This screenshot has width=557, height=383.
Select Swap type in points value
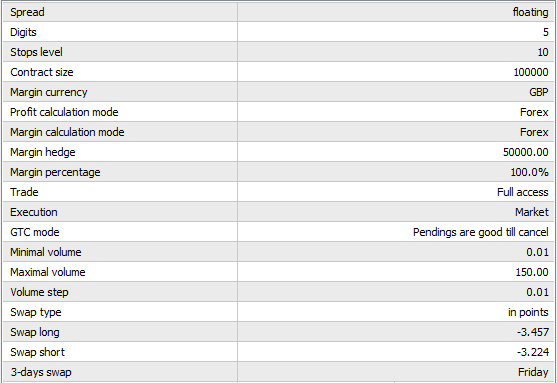coord(528,312)
